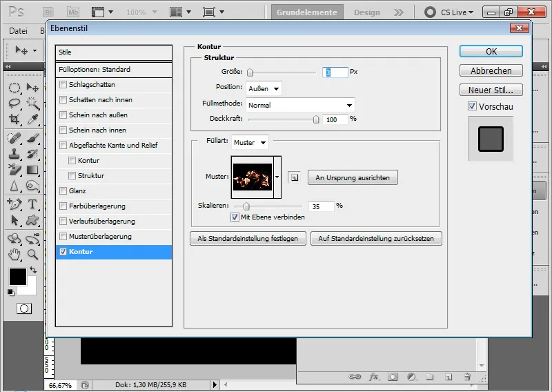Screen dimensions: 552x392
Task: Open the Datei menu
Action: [x=19, y=31]
